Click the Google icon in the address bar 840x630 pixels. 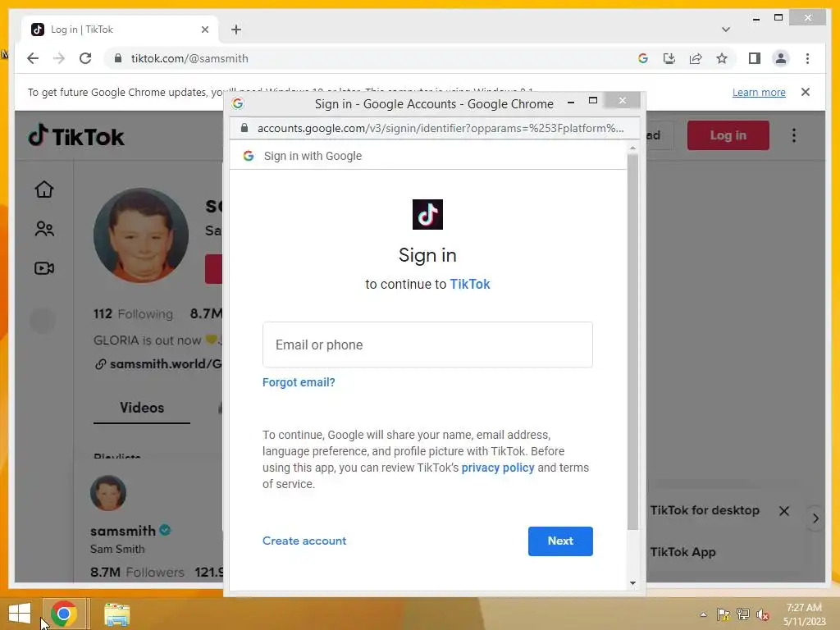click(643, 58)
